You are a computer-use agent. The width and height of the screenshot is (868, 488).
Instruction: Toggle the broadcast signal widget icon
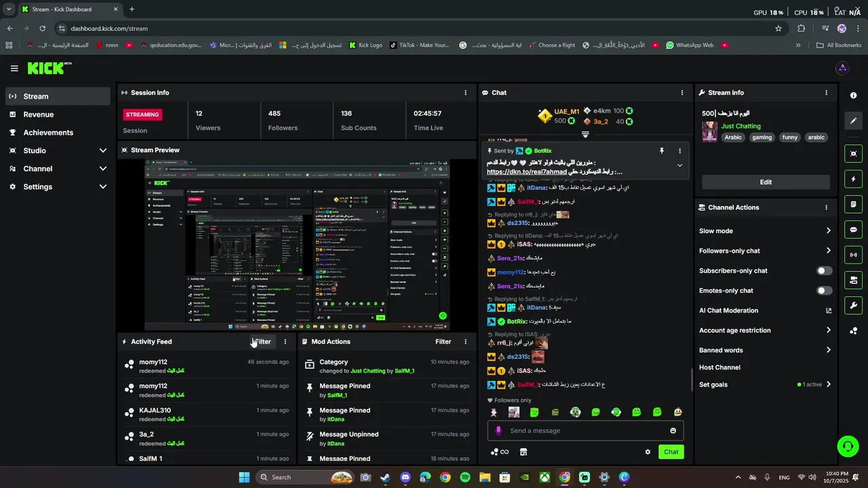pos(854,255)
